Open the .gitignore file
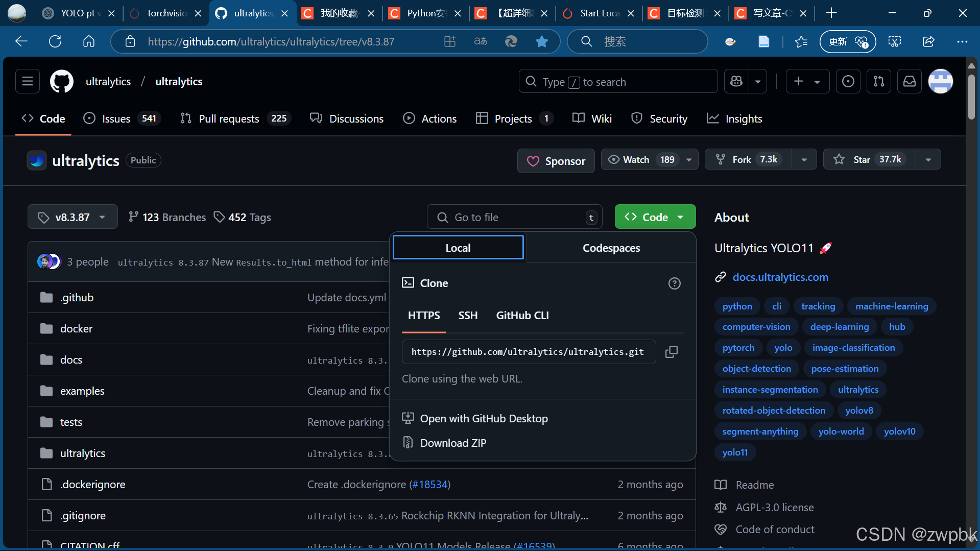 (x=83, y=515)
